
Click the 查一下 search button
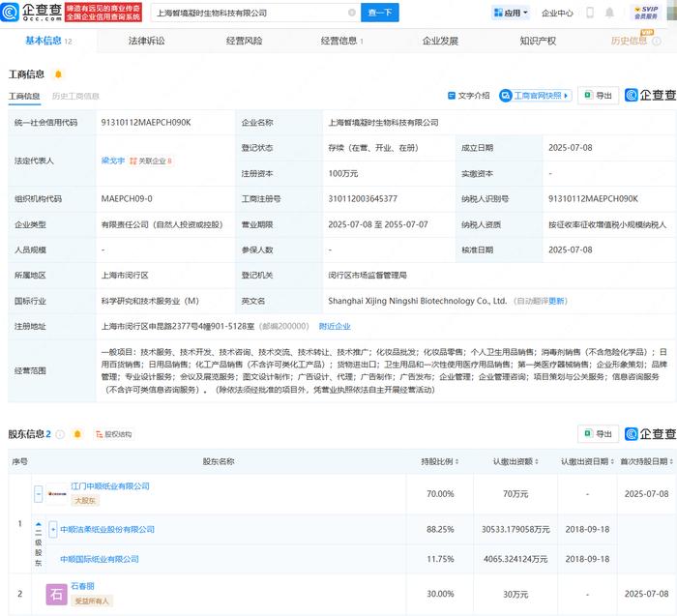coord(380,13)
